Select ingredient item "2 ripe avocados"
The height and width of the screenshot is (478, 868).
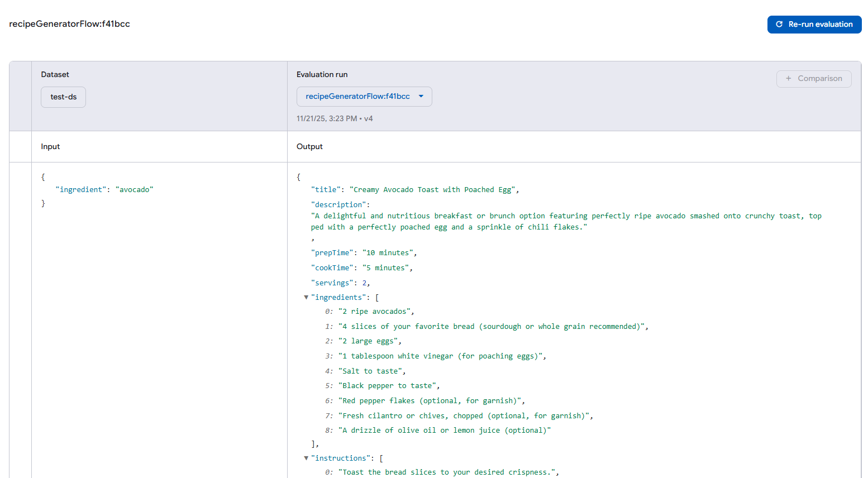pyautogui.click(x=376, y=312)
